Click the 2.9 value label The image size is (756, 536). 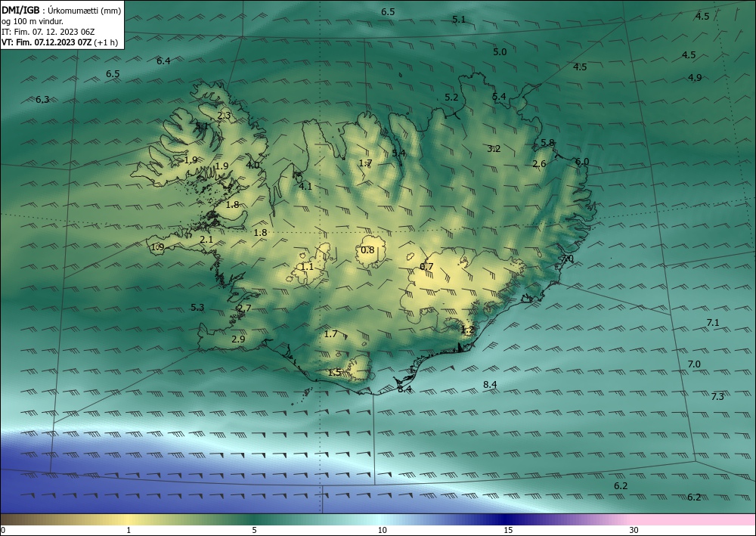point(238,339)
